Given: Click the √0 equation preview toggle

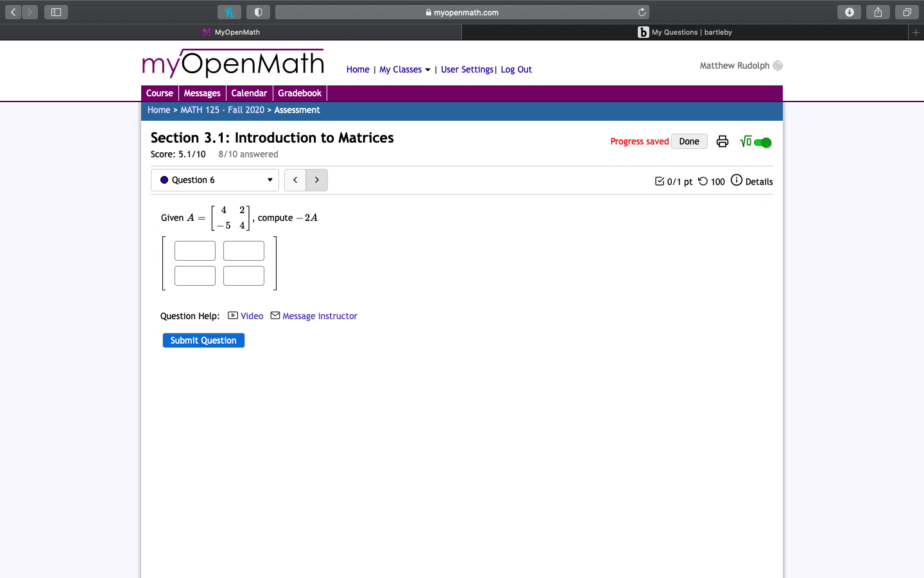Looking at the screenshot, I should (745, 141).
